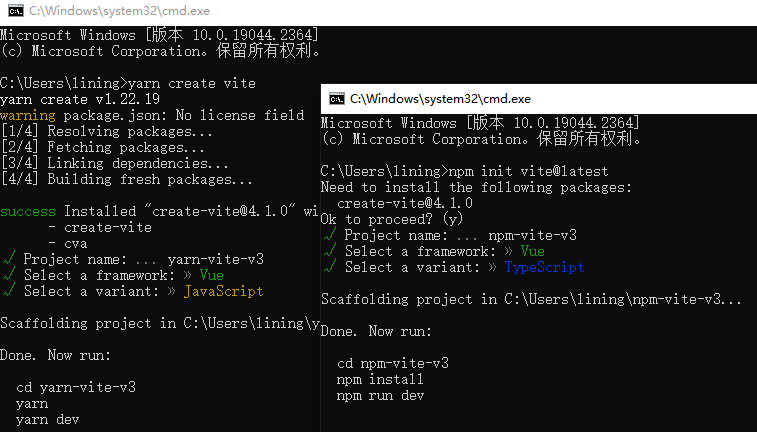Screen dimensions: 757x432
Task: Click the checkmark beside npm-vite-v3 project name
Action: [x=327, y=235]
